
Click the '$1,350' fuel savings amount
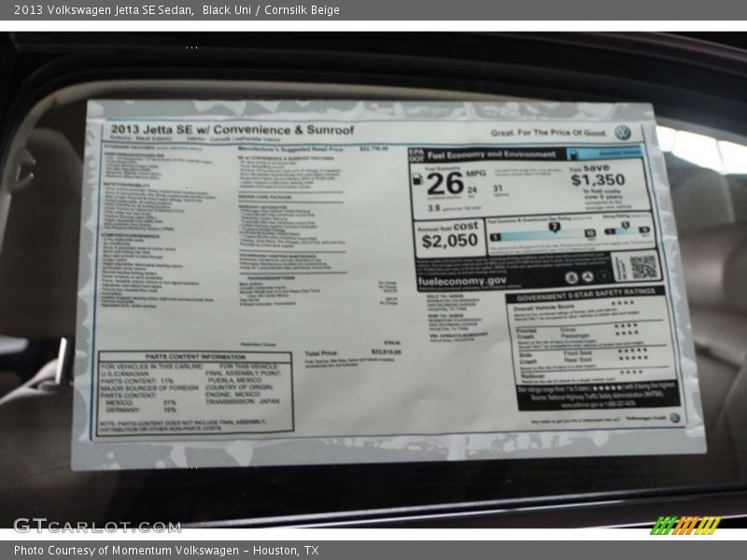pos(598,179)
